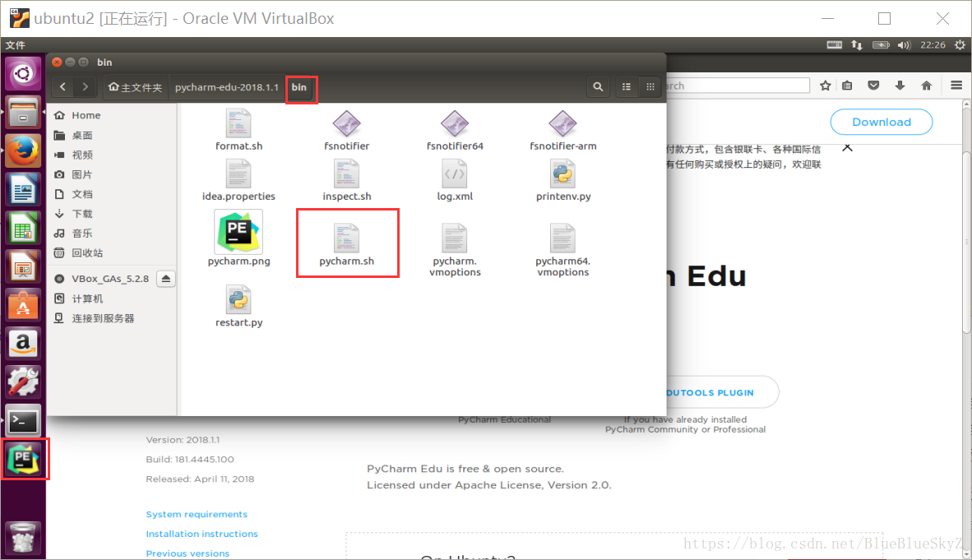Image resolution: width=972 pixels, height=560 pixels.
Task: Open LibreOffice Calc from the launcher
Action: coord(23,229)
